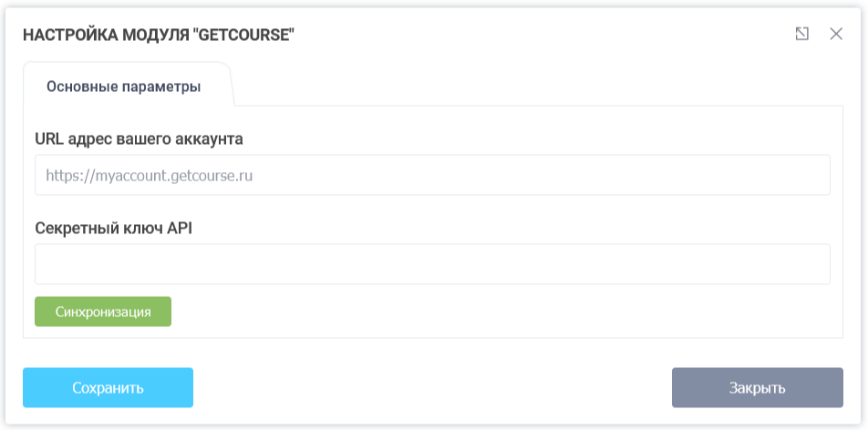This screenshot has height=430, width=868.
Task: Focus the Секретный ключ API input
Action: click(432, 264)
